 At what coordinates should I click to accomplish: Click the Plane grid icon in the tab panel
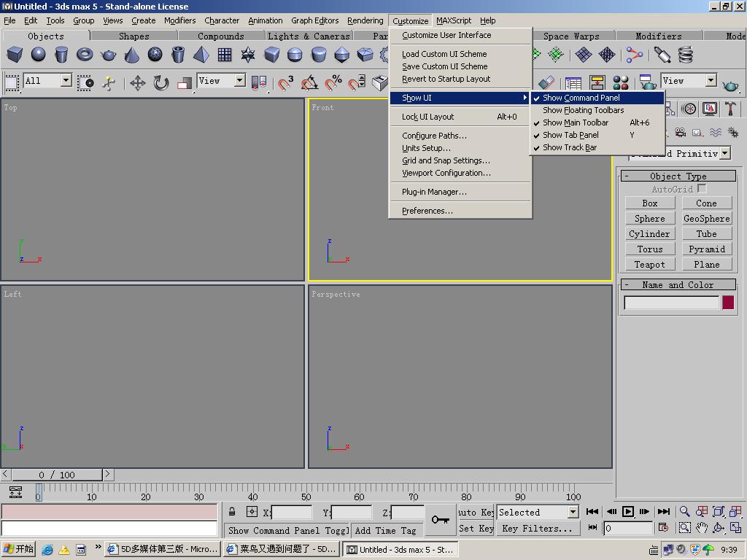(225, 55)
